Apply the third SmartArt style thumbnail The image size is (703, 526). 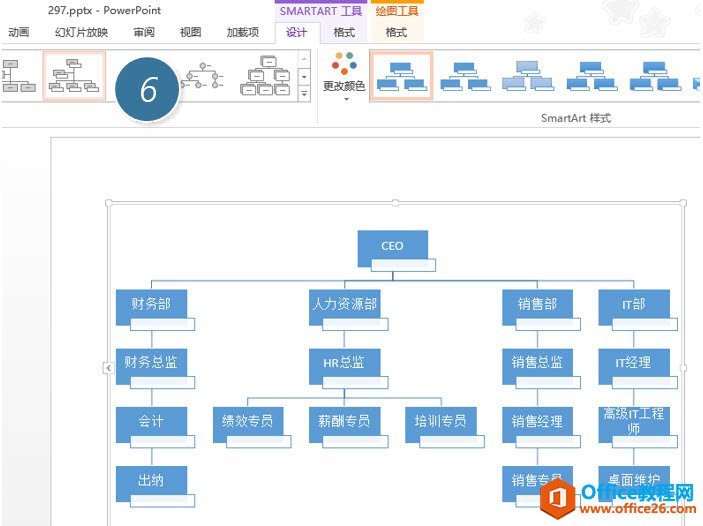pyautogui.click(x=527, y=76)
